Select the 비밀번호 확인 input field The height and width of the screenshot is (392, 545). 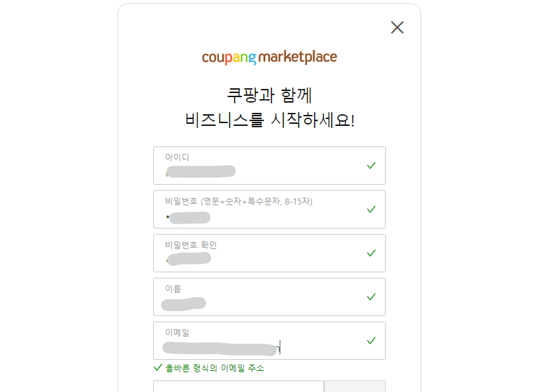pyautogui.click(x=260, y=259)
